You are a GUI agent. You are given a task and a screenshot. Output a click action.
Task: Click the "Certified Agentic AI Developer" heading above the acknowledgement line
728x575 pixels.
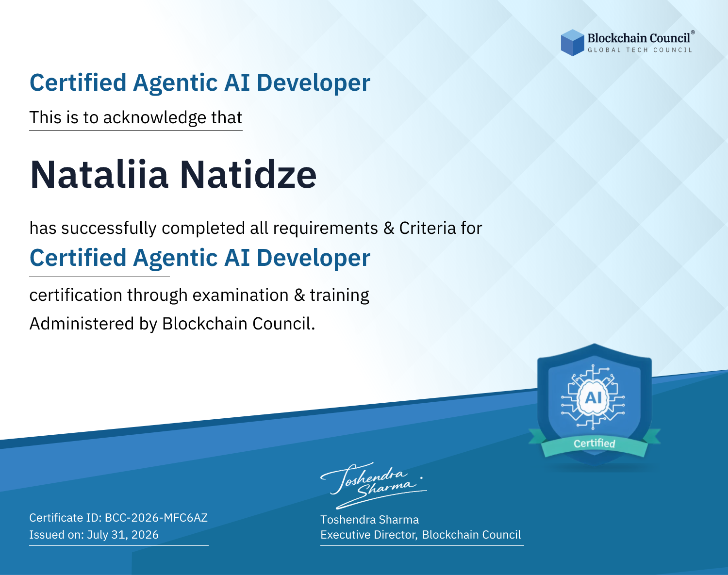(x=200, y=82)
